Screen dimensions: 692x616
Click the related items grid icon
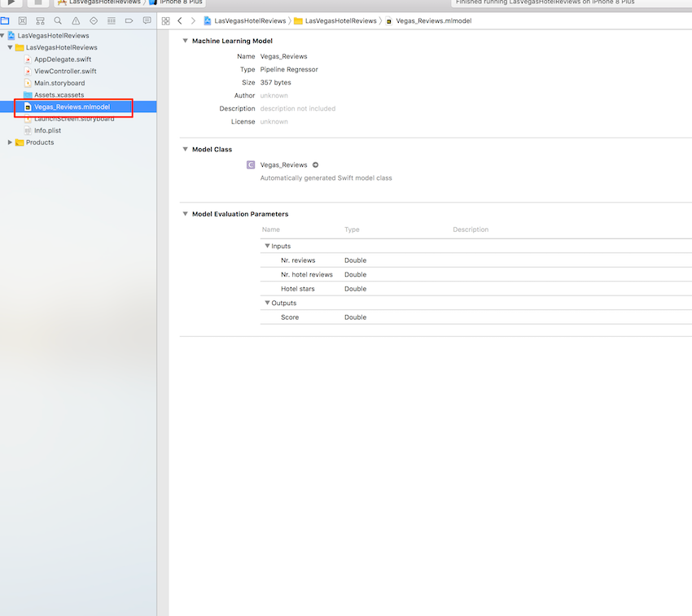point(165,20)
